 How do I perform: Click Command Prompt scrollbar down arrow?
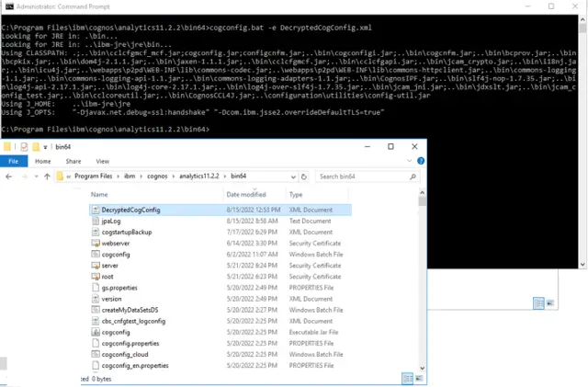click(x=582, y=264)
